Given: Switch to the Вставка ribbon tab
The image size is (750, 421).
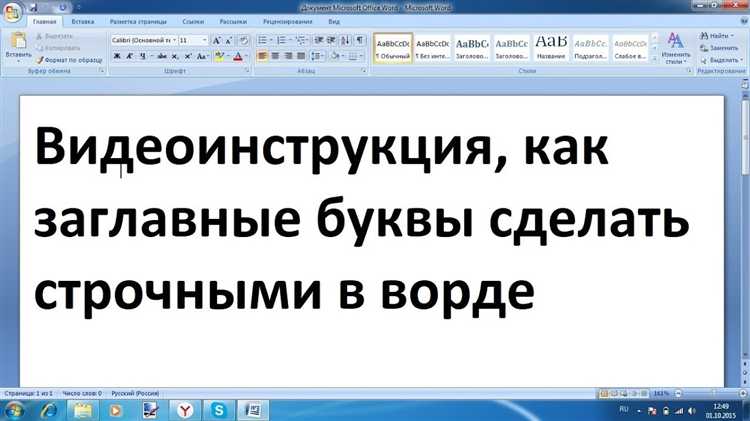Looking at the screenshot, I should pos(83,22).
